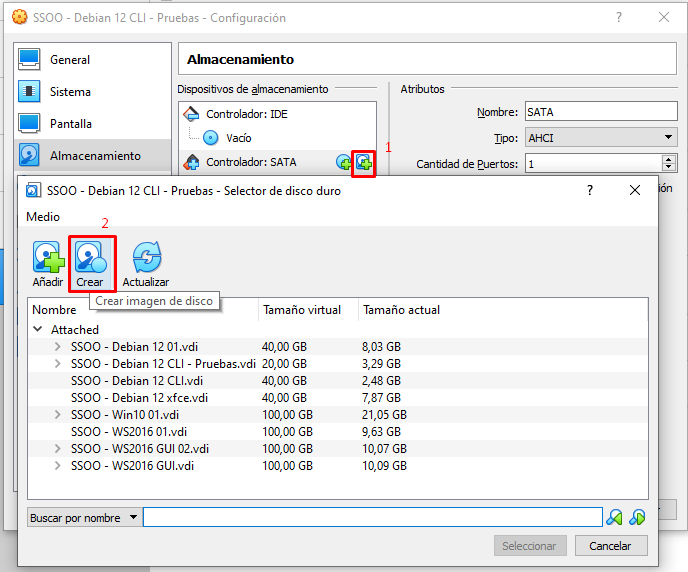Expand SSOO - Debian 12 01.vdi entry
The image size is (688, 572).
tap(58, 347)
